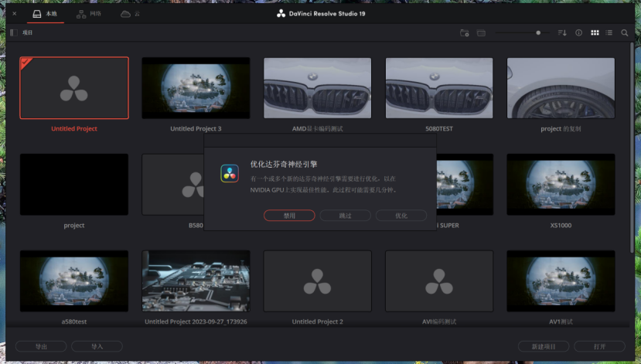This screenshot has width=641, height=364.
Task: Click the XS1000 label text
Action: click(561, 225)
